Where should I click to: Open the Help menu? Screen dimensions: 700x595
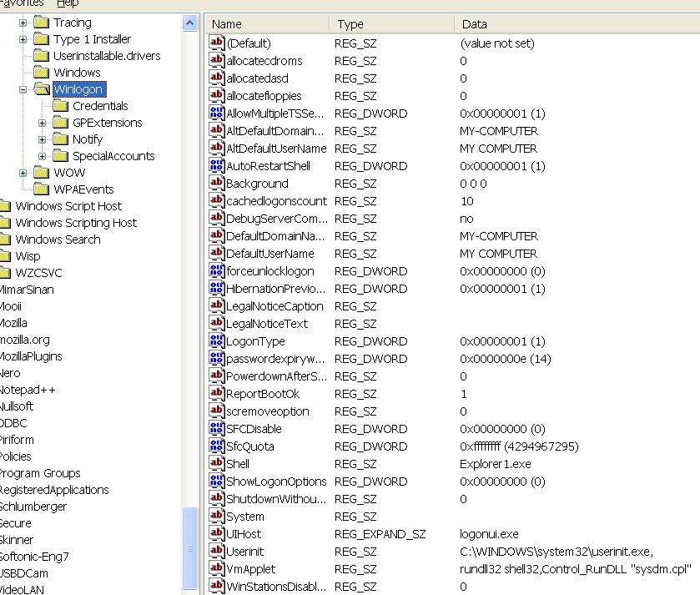tap(68, 3)
